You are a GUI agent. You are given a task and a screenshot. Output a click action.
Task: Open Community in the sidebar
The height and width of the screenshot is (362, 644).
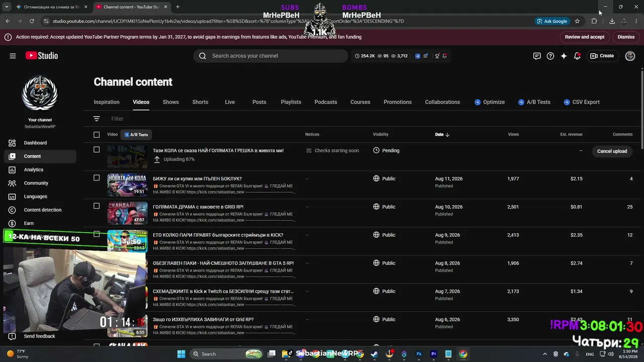[40, 183]
